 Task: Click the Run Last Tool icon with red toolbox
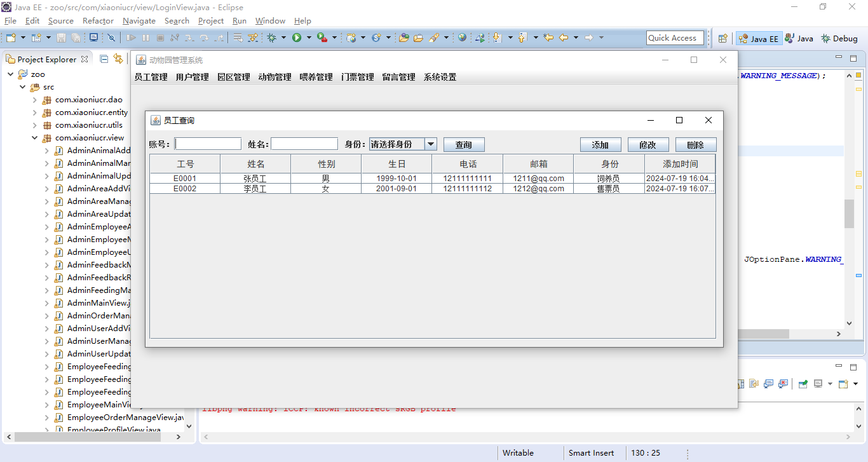tap(322, 38)
